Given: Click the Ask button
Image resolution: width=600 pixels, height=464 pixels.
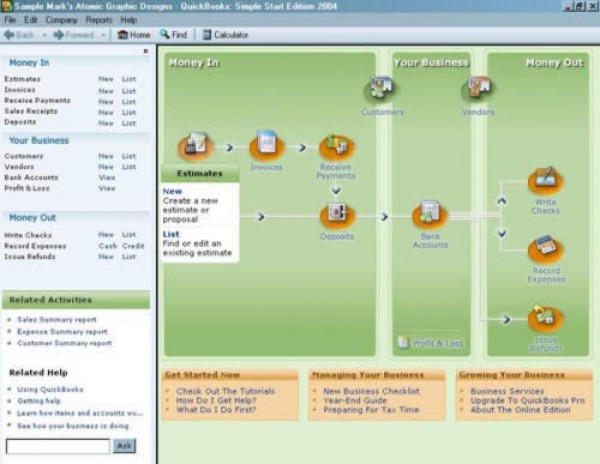Looking at the screenshot, I should (x=124, y=446).
